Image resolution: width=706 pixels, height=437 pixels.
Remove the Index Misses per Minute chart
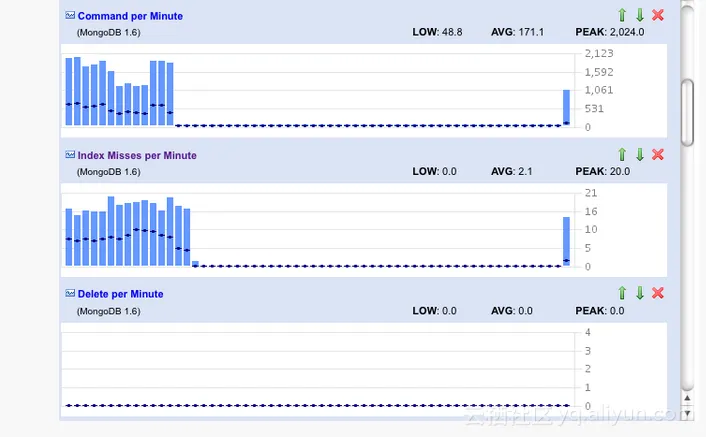tap(658, 154)
